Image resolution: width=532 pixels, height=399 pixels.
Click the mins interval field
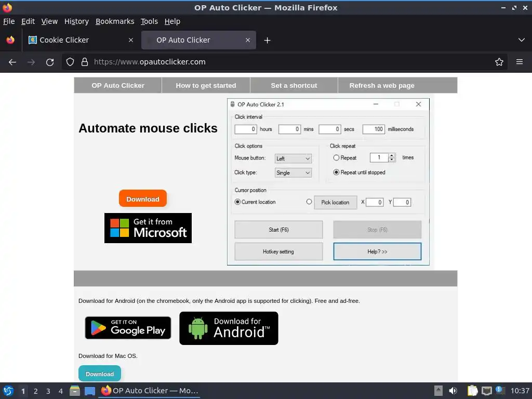[289, 129]
